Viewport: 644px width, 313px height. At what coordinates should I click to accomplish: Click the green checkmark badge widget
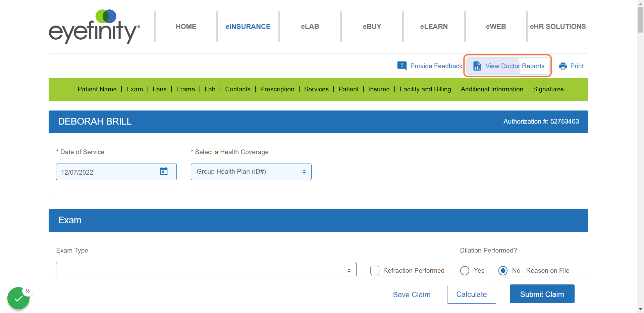(x=18, y=298)
